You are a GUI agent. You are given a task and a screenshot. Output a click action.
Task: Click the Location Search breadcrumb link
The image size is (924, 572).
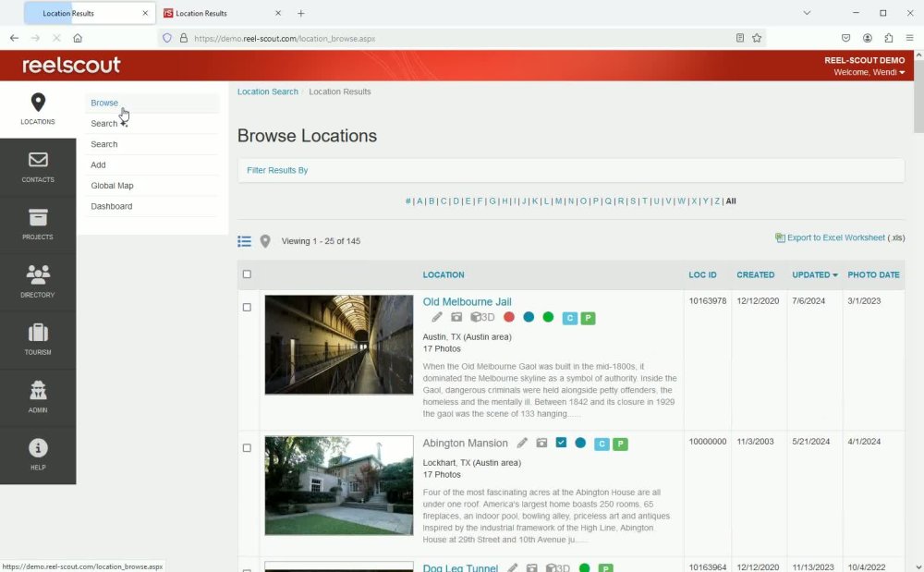268,91
